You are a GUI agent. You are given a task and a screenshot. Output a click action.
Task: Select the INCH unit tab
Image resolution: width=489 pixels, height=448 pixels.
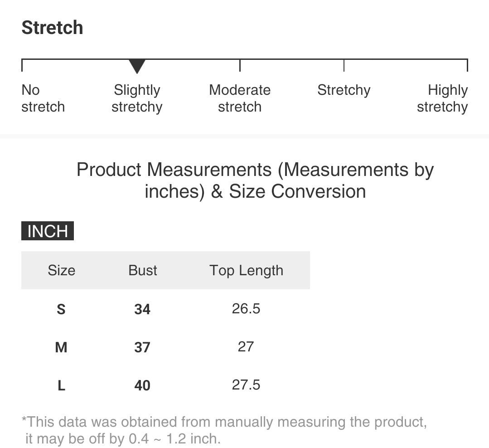[48, 231]
